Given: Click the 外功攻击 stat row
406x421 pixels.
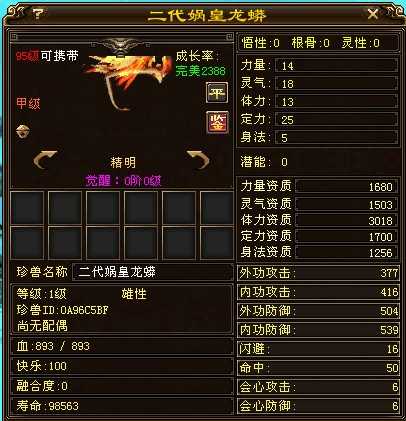Looking at the screenshot, I should (x=318, y=273).
